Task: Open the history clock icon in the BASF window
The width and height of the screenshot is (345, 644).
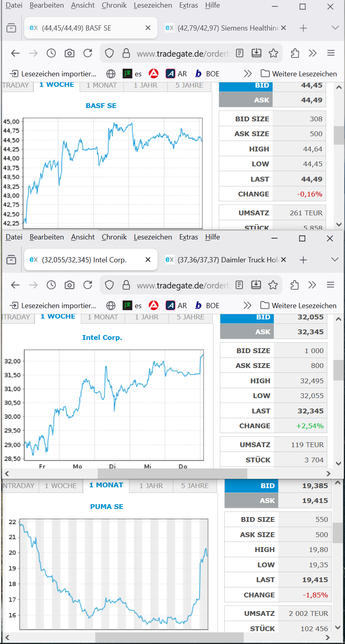Action: coord(51,53)
